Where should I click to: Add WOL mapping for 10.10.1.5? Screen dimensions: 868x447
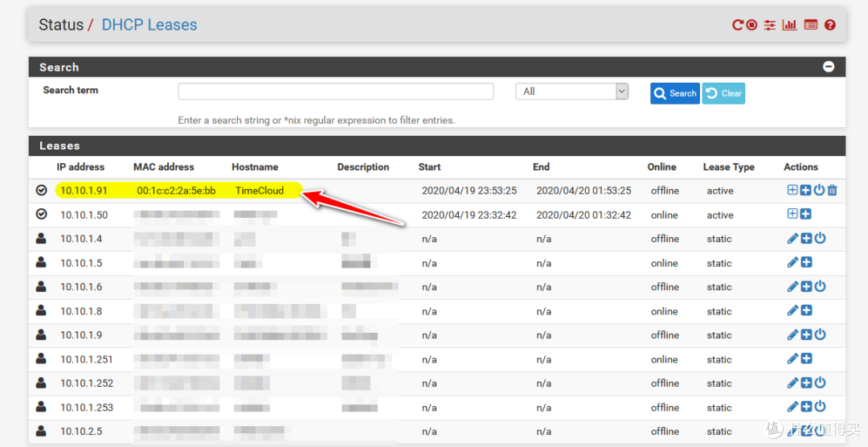click(806, 263)
